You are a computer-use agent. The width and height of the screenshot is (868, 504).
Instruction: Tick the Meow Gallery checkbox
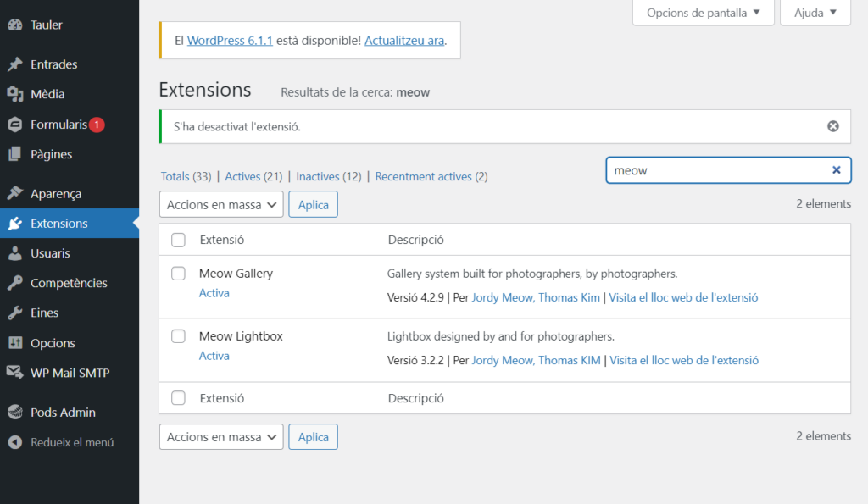click(178, 274)
